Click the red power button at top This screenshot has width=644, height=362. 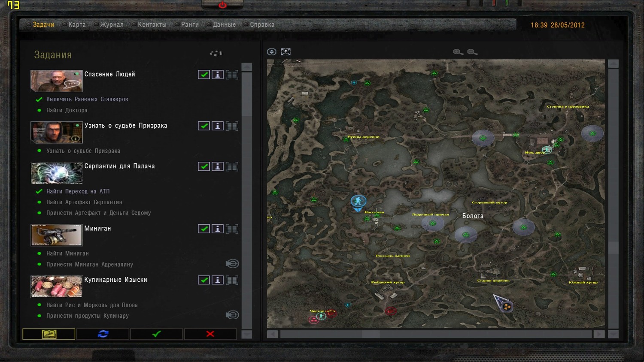222,5
